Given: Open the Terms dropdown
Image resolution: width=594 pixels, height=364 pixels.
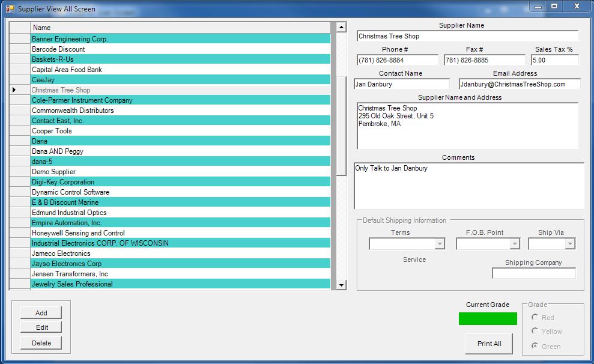Looking at the screenshot, I should coord(440,243).
